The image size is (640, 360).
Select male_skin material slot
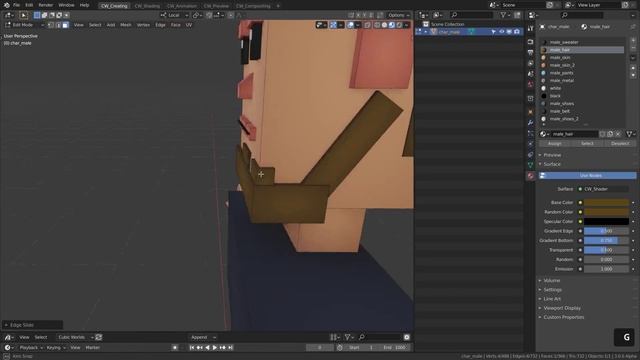pos(582,58)
